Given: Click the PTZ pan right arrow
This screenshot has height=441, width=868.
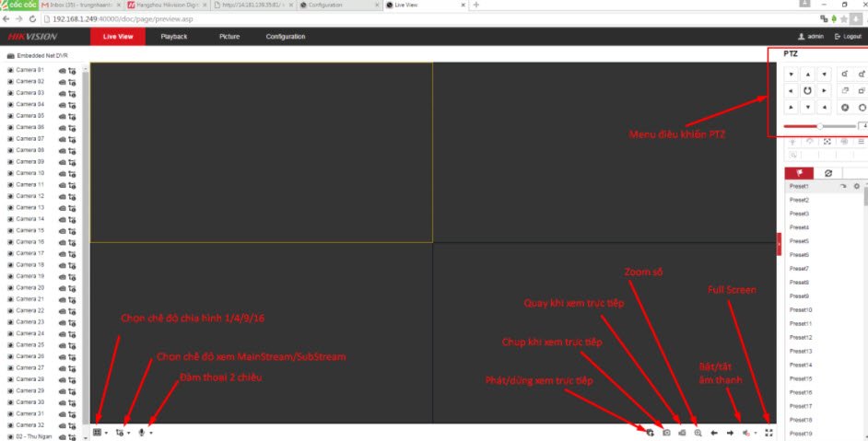Looking at the screenshot, I should click(x=823, y=90).
